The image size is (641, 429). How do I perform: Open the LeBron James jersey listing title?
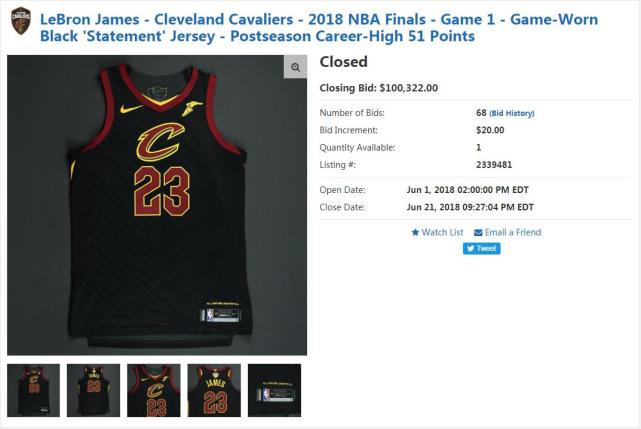click(x=319, y=27)
